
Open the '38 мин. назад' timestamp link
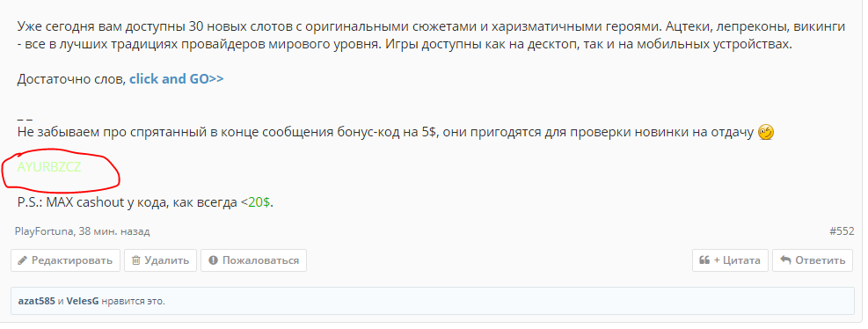point(113,231)
